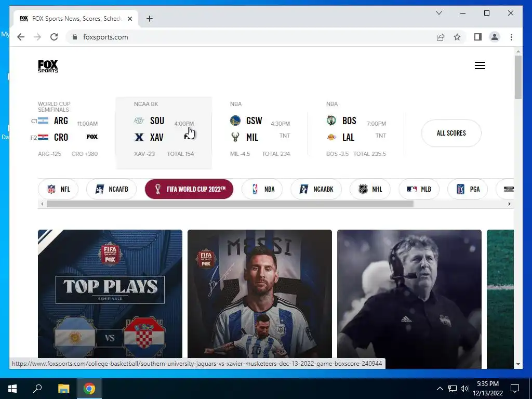Share this page icon
This screenshot has width=532, height=399.
point(441,37)
